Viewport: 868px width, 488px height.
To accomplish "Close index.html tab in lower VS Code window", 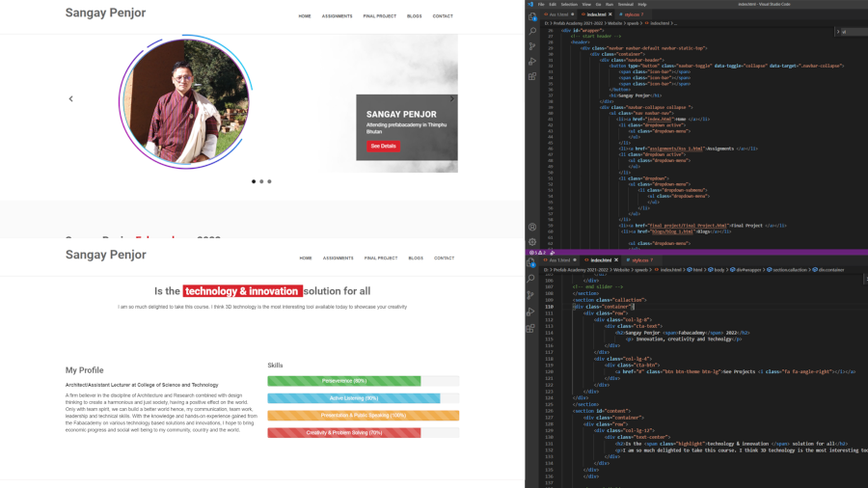I will click(616, 260).
